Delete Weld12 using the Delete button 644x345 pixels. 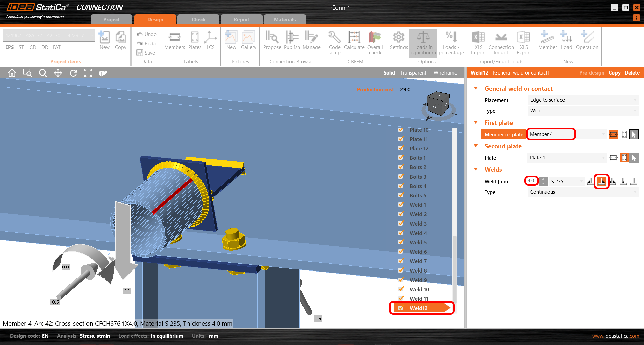pos(632,72)
